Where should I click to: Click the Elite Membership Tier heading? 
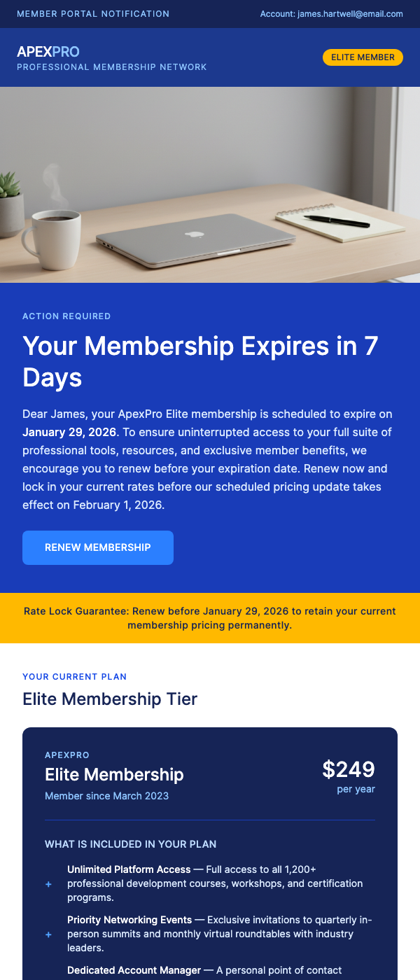[110, 699]
